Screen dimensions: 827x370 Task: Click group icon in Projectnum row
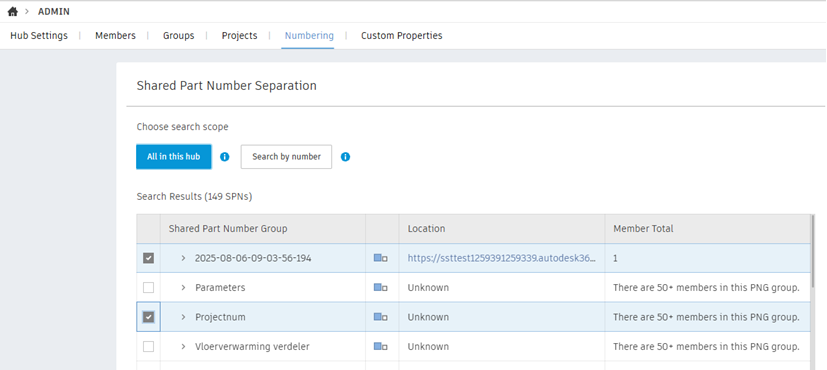coord(381,317)
